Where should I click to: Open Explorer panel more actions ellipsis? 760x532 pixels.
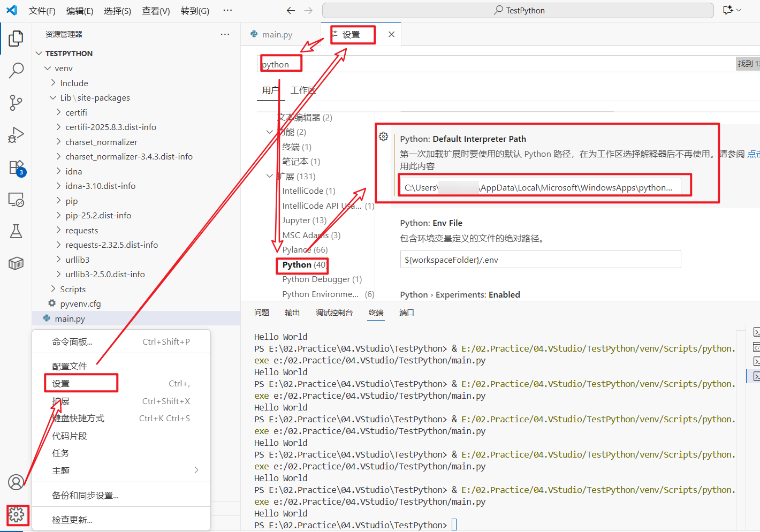(225, 34)
